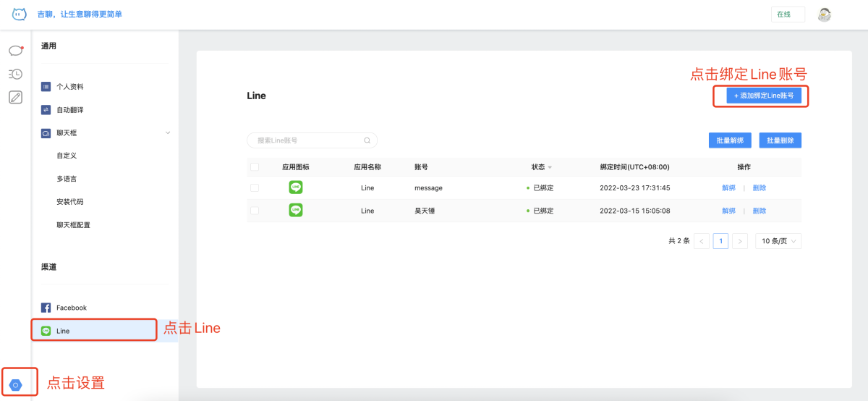This screenshot has height=401, width=868.
Task: Open the history clock list icon
Action: point(15,74)
